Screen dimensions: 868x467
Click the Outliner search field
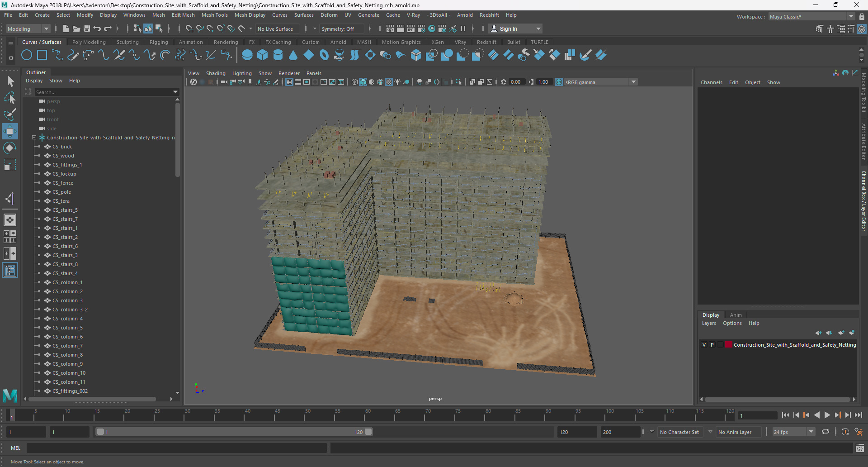(x=104, y=92)
